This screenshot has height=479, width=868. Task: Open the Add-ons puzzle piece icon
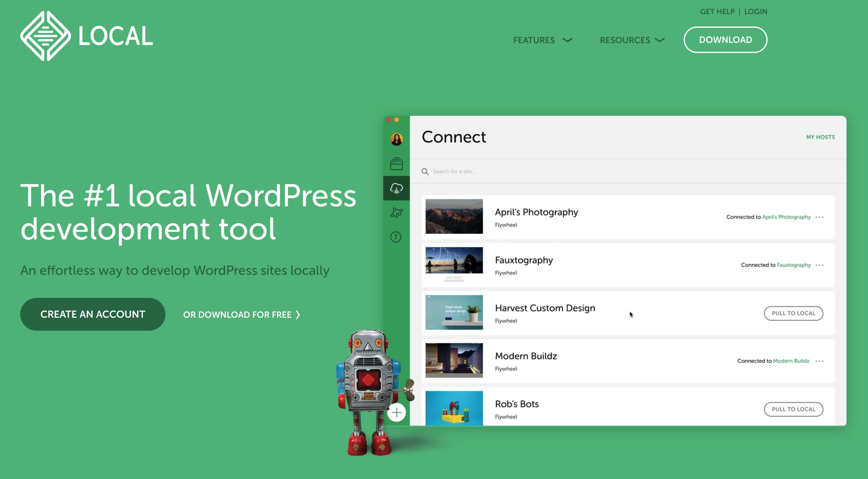(x=396, y=212)
